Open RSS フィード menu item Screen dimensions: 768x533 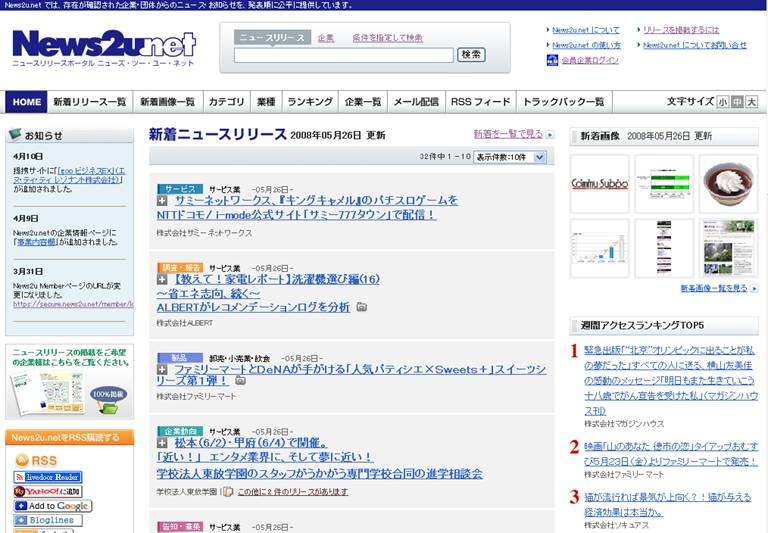click(480, 102)
